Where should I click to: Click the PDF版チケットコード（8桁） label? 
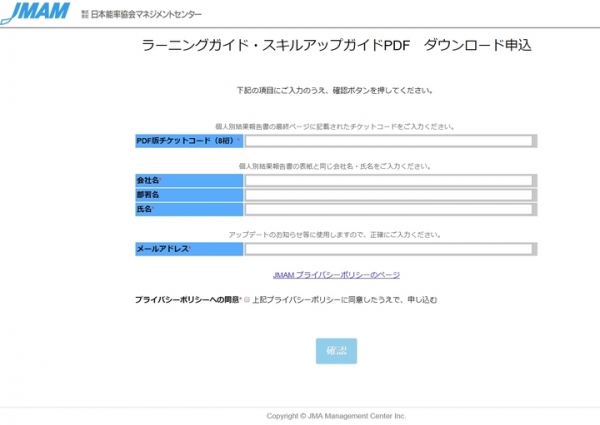[188, 141]
